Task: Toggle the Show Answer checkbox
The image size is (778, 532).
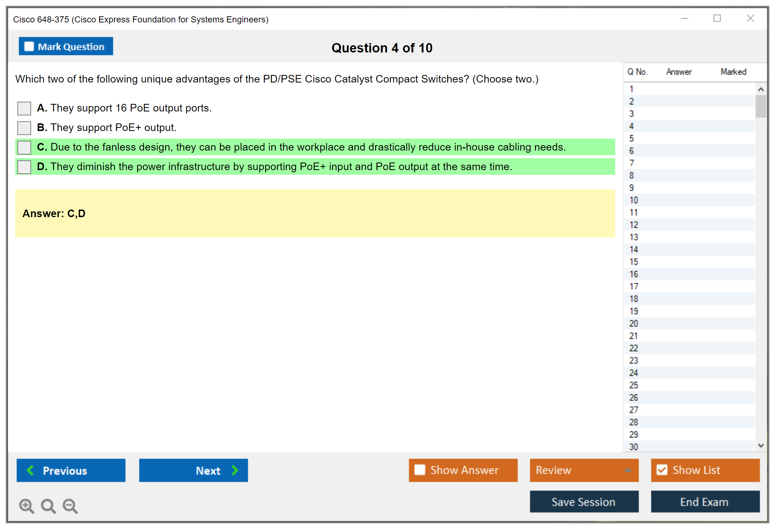Action: coord(420,470)
